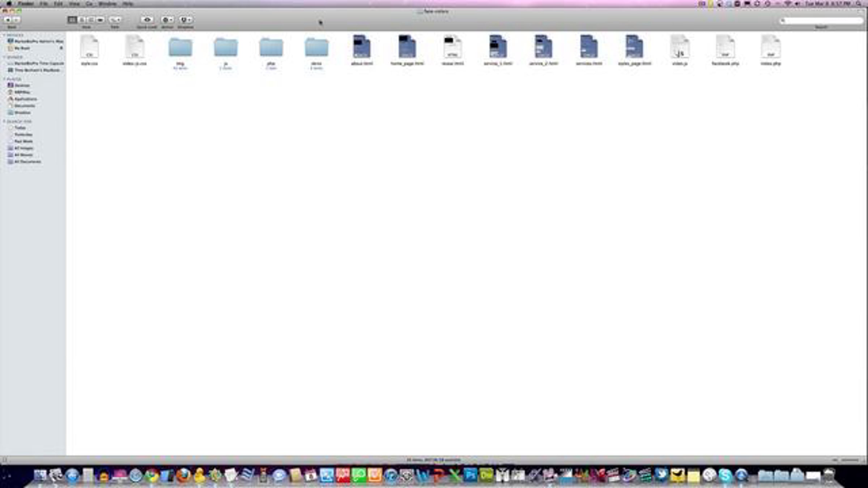This screenshot has width=868, height=488.
Task: Open Applications in the sidebar
Action: coord(25,99)
